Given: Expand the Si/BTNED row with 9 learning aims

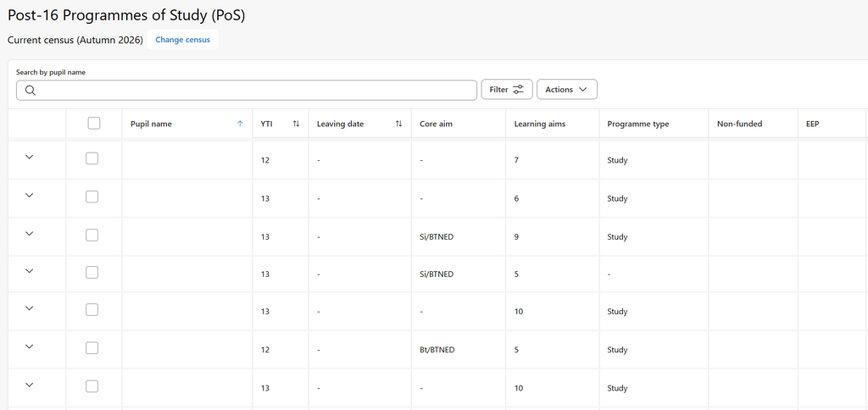Looking at the screenshot, I should click(x=30, y=234).
